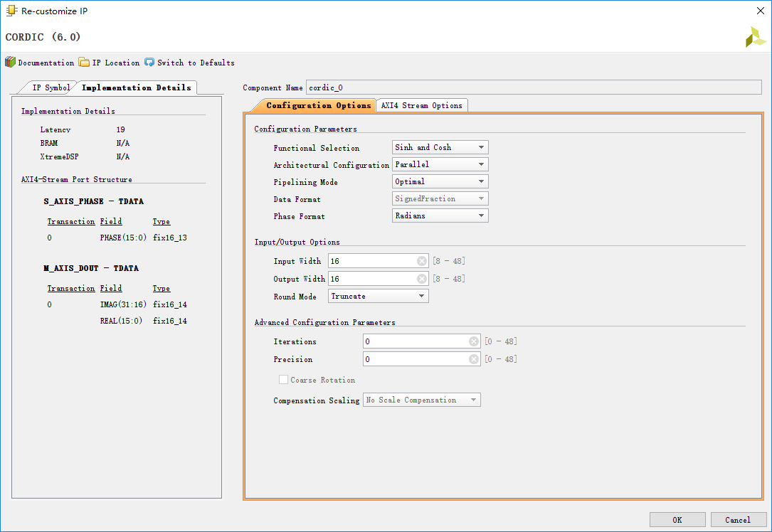The width and height of the screenshot is (772, 532).
Task: Select the Implementation Details tab
Action: point(136,87)
